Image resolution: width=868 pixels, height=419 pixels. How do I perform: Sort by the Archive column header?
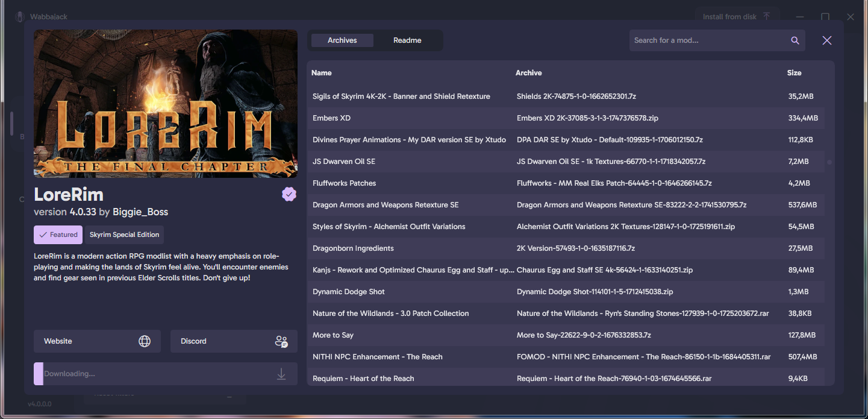click(x=529, y=73)
